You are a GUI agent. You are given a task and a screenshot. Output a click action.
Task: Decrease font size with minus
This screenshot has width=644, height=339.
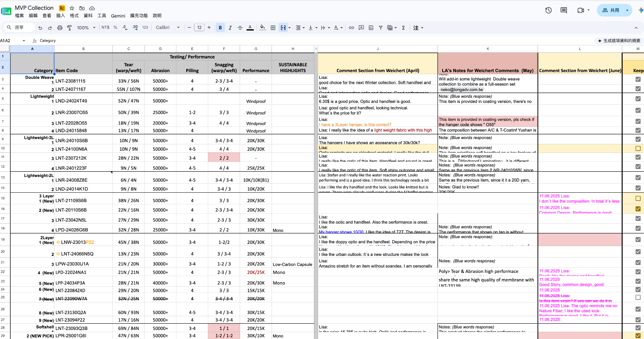pos(189,28)
